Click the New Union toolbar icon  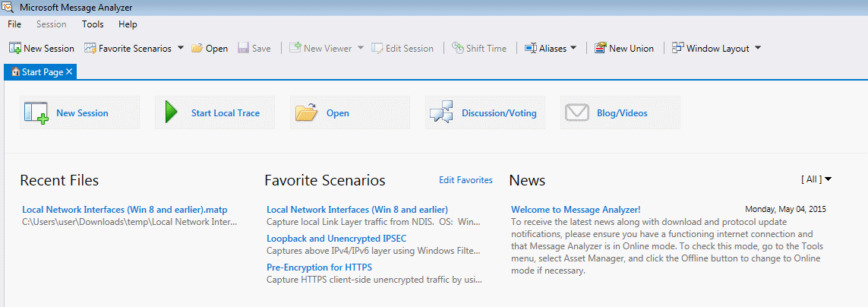[x=600, y=48]
